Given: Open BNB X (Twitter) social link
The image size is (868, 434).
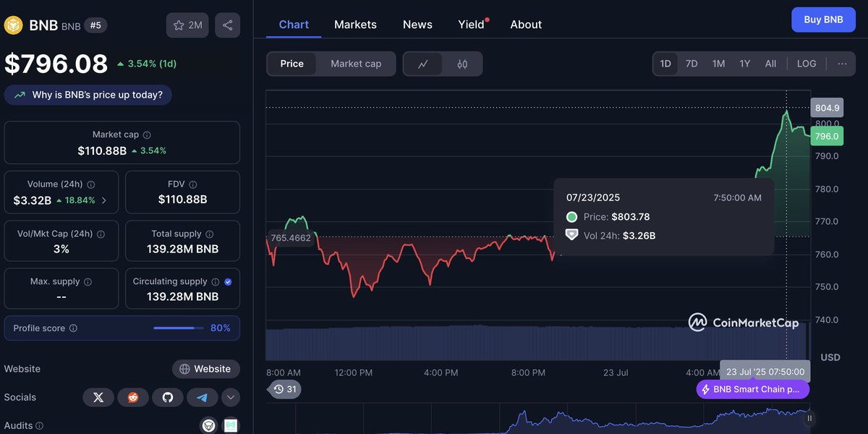Looking at the screenshot, I should pos(98,397).
